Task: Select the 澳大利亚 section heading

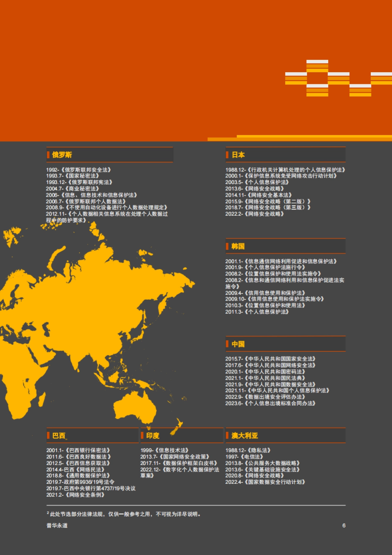Action: click(245, 436)
